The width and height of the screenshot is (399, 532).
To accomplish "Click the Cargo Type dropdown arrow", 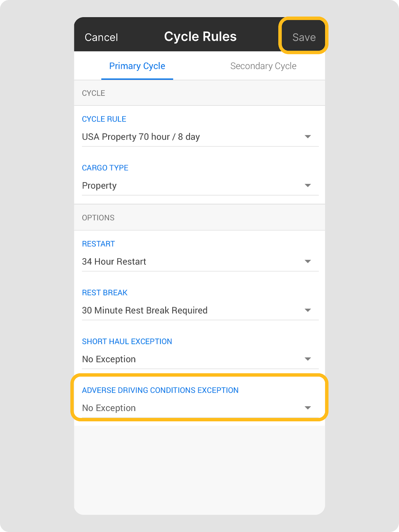I will pos(308,186).
